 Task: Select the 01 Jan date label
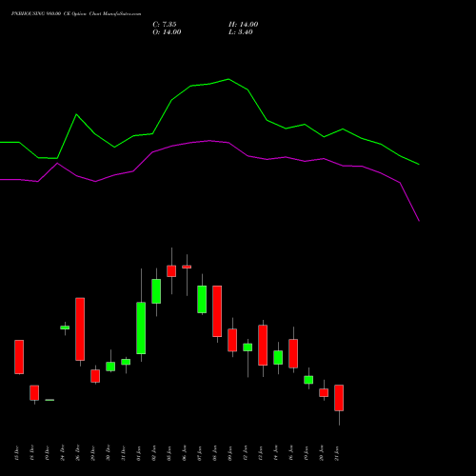pyautogui.click(x=139, y=453)
